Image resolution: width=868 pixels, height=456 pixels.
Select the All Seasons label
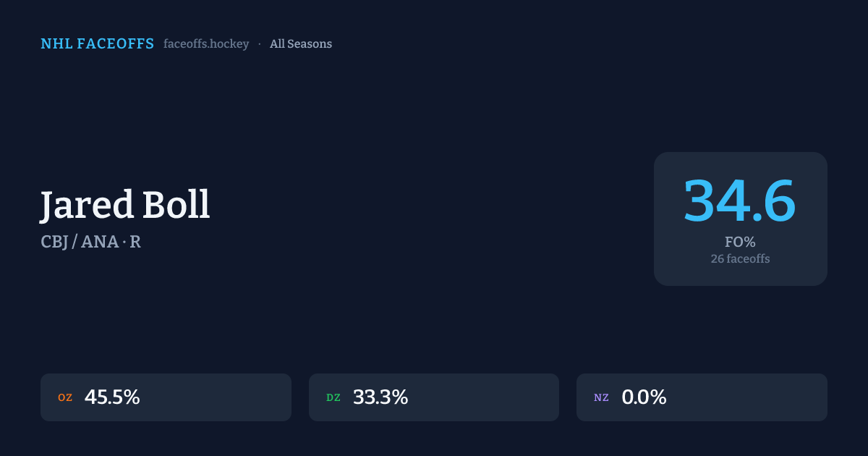(x=301, y=44)
